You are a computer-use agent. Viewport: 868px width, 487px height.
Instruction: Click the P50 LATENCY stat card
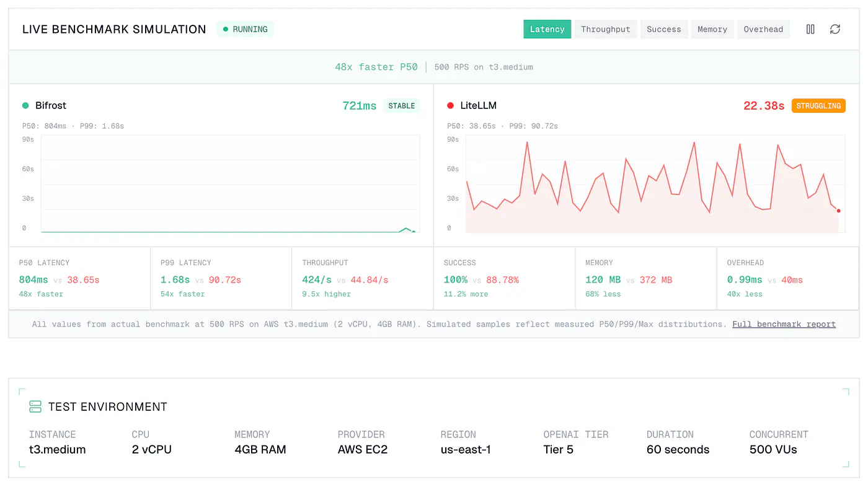(x=79, y=278)
